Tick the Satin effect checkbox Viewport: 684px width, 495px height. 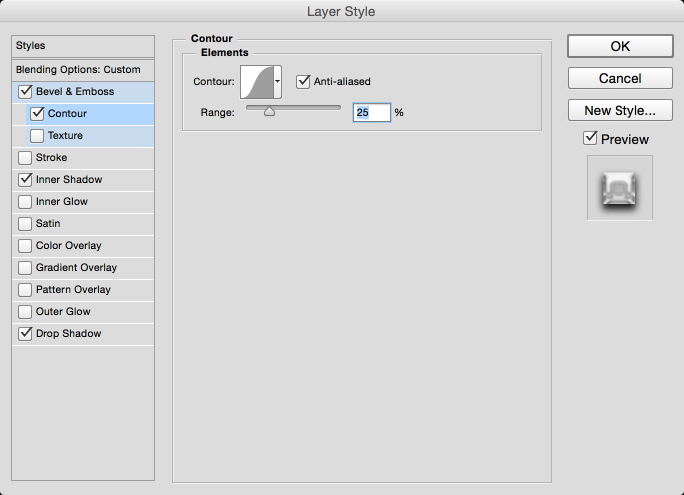25,224
